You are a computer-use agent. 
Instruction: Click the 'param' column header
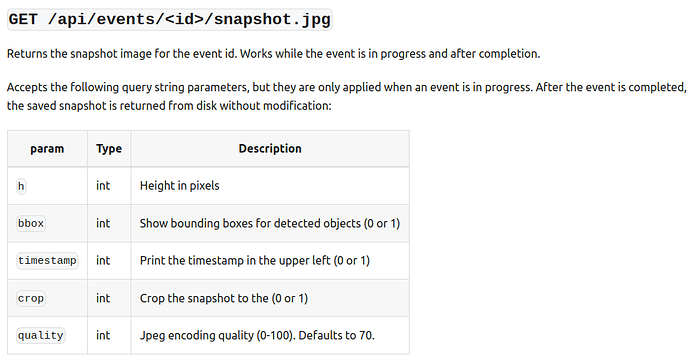47,149
